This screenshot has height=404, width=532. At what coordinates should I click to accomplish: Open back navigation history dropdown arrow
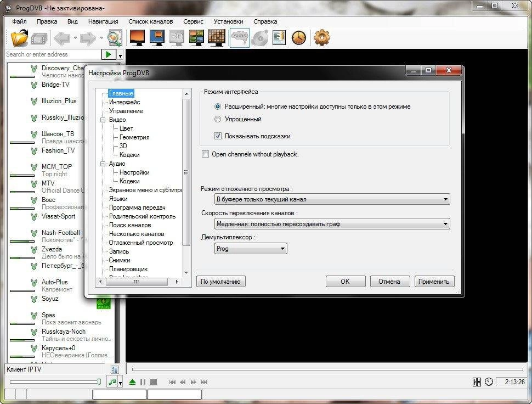(75, 38)
